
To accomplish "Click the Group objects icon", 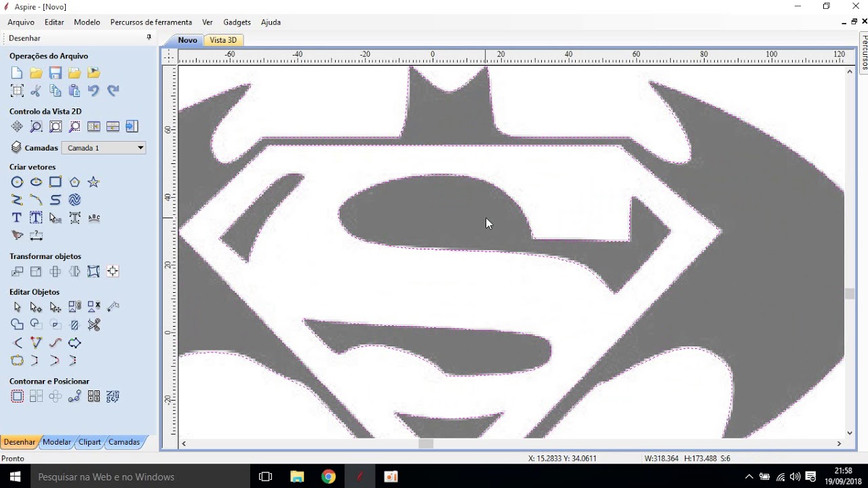I will coord(75,307).
